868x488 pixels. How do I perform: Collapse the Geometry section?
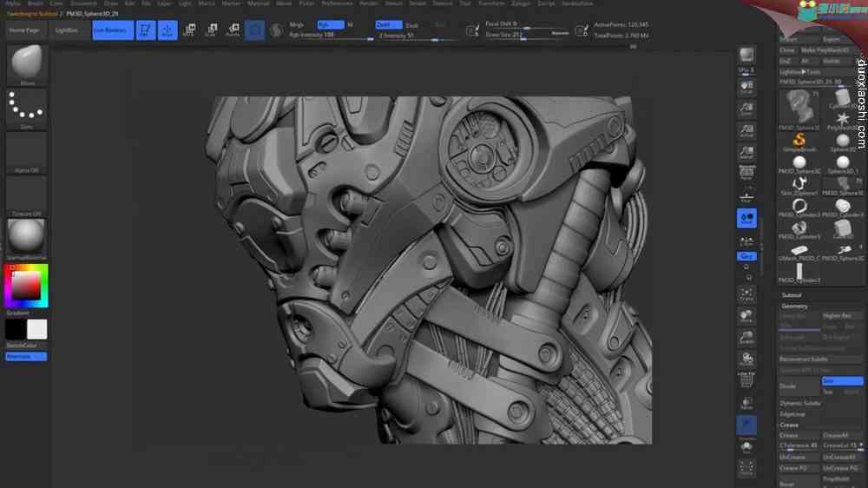point(795,307)
